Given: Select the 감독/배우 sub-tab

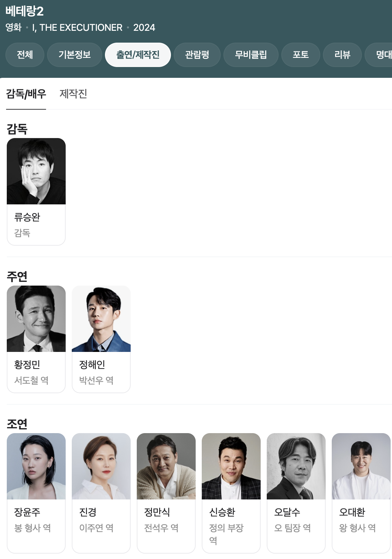Looking at the screenshot, I should [26, 94].
